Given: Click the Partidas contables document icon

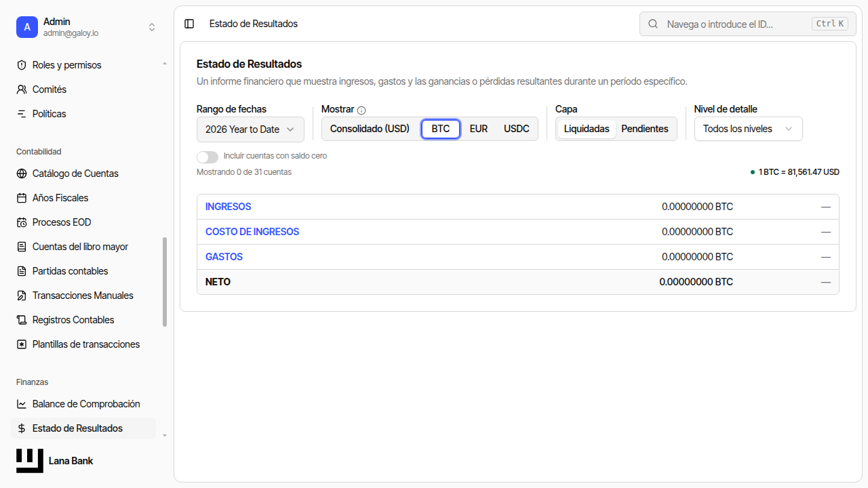Looking at the screenshot, I should (22, 271).
